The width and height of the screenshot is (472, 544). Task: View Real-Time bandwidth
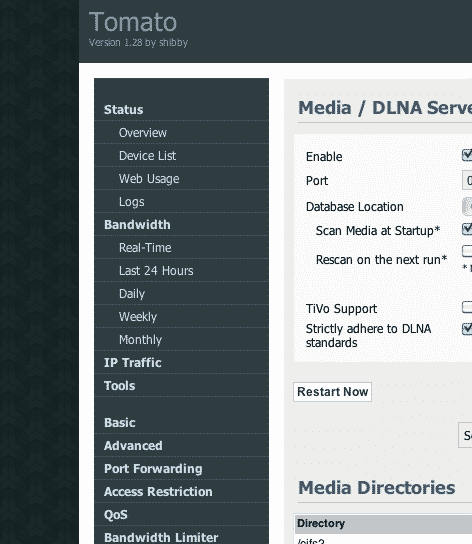click(145, 248)
